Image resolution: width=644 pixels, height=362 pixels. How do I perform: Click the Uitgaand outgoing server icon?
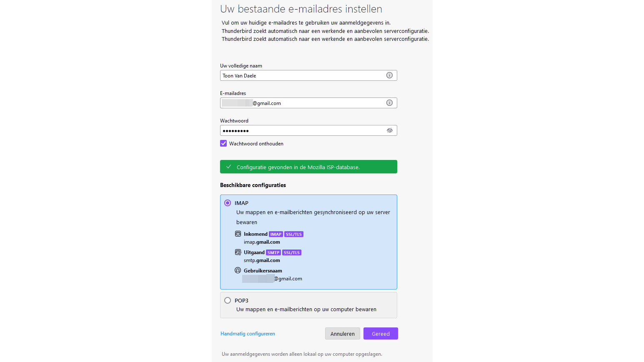pyautogui.click(x=238, y=252)
